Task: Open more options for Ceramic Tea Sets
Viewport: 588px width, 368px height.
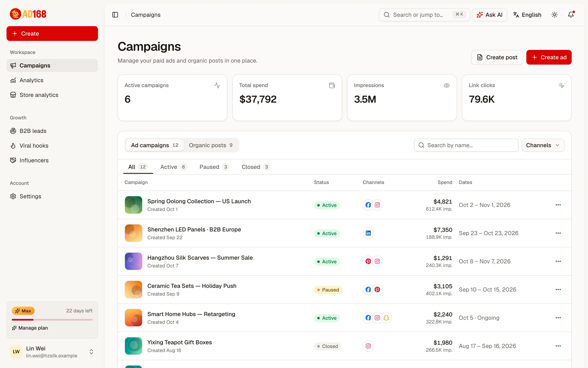Action: point(558,290)
